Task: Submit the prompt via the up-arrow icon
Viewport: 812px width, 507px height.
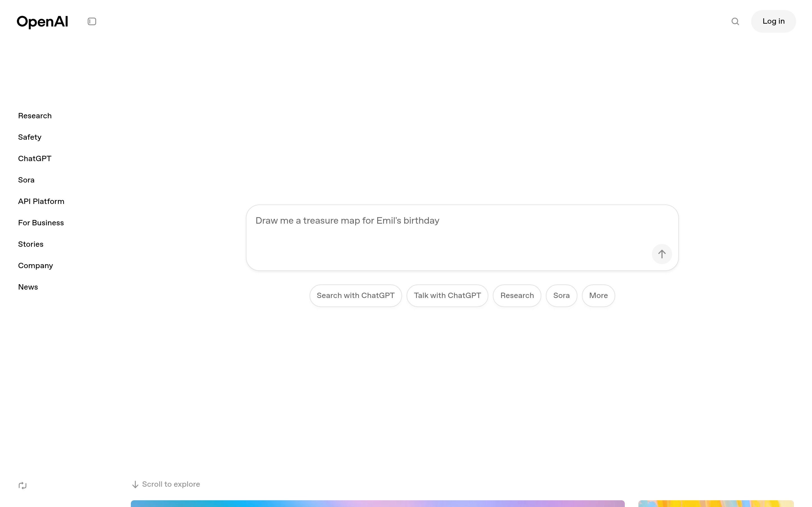Action: pyautogui.click(x=661, y=254)
